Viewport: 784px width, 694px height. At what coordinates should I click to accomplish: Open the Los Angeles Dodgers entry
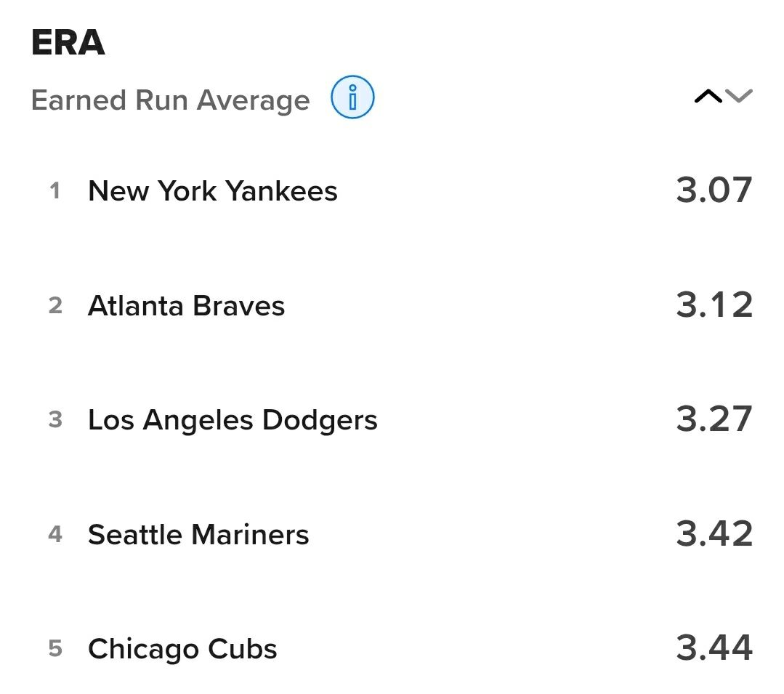(233, 420)
